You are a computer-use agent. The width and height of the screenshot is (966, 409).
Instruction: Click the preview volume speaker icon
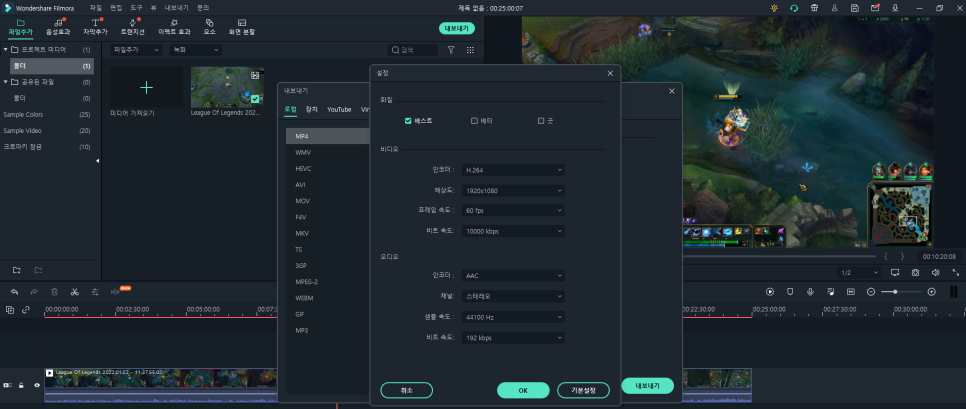(935, 272)
